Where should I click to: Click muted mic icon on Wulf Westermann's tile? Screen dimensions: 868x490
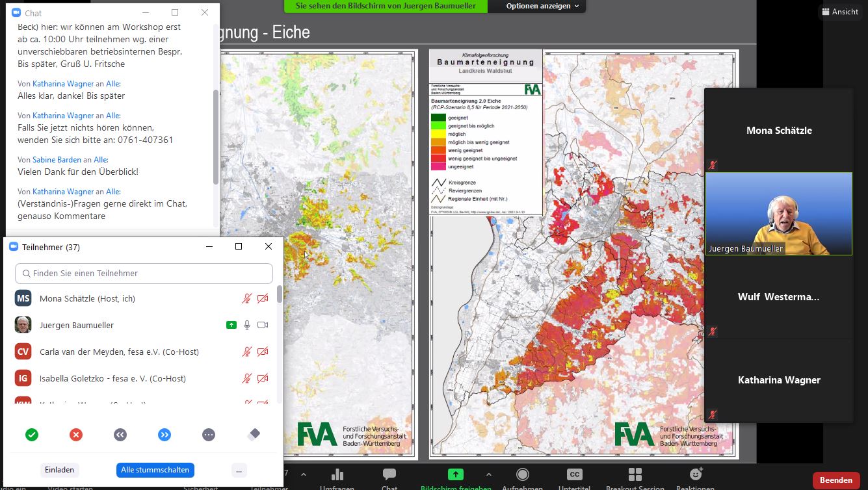click(713, 331)
